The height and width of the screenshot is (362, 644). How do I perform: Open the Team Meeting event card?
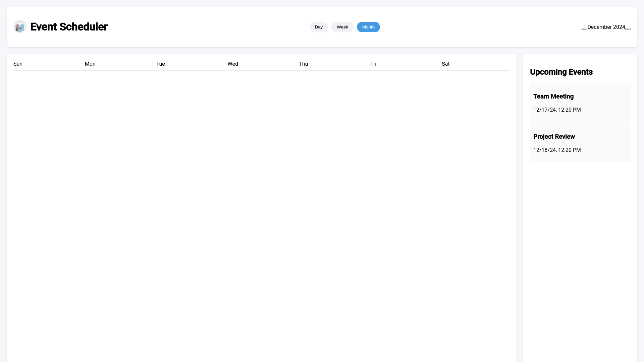pyautogui.click(x=580, y=102)
